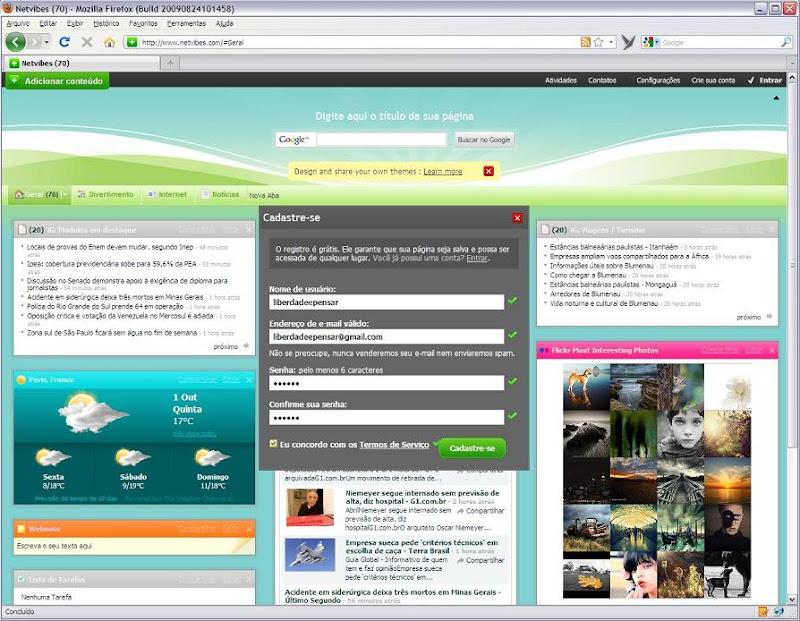The width and height of the screenshot is (800, 621).
Task: Open the Arquivo menu
Action: click(x=18, y=23)
